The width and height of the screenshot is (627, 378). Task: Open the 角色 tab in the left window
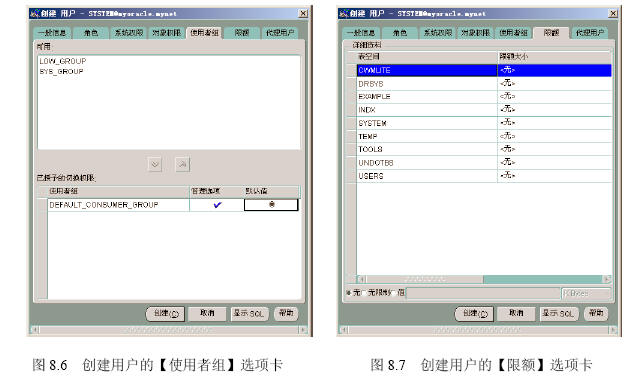(91, 33)
